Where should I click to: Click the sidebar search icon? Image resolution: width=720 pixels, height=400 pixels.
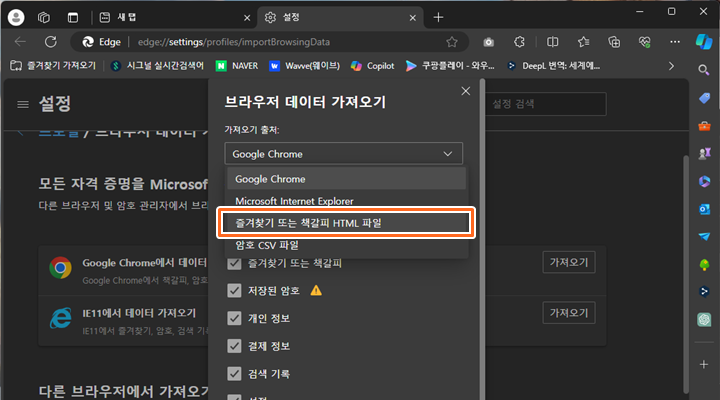pyautogui.click(x=703, y=70)
